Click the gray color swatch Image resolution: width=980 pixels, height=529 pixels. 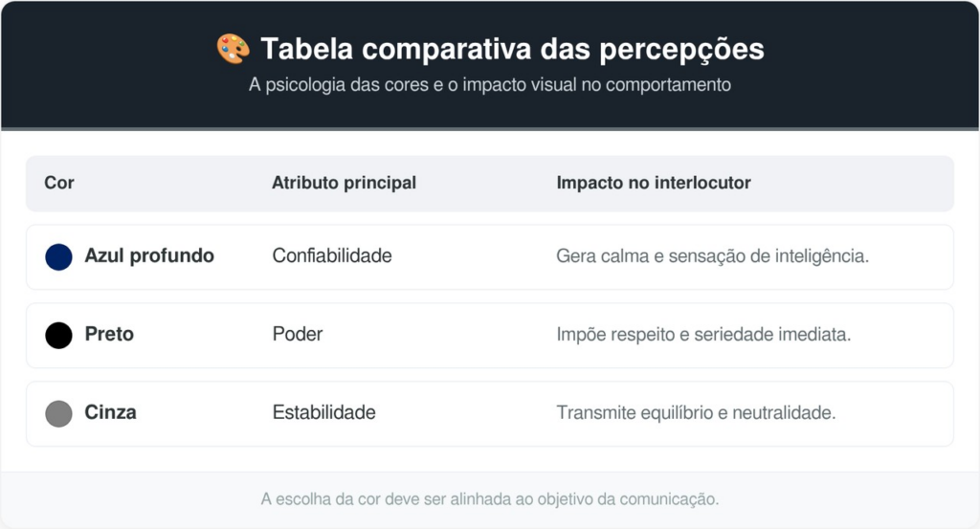[x=59, y=413]
